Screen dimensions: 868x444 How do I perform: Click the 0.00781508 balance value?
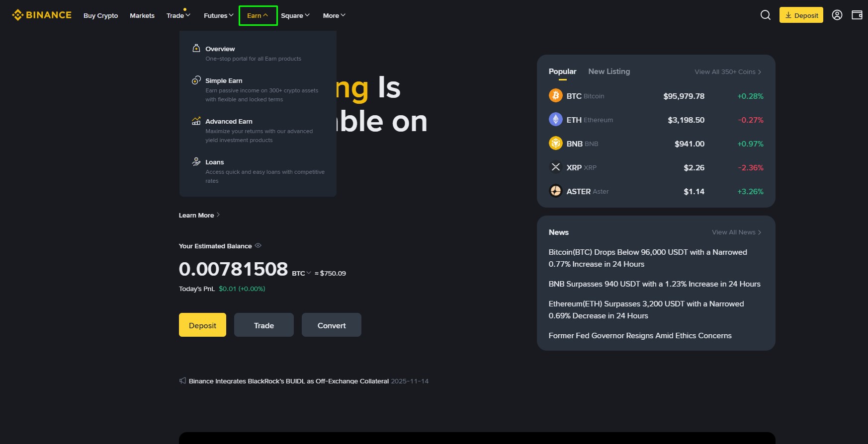point(233,269)
